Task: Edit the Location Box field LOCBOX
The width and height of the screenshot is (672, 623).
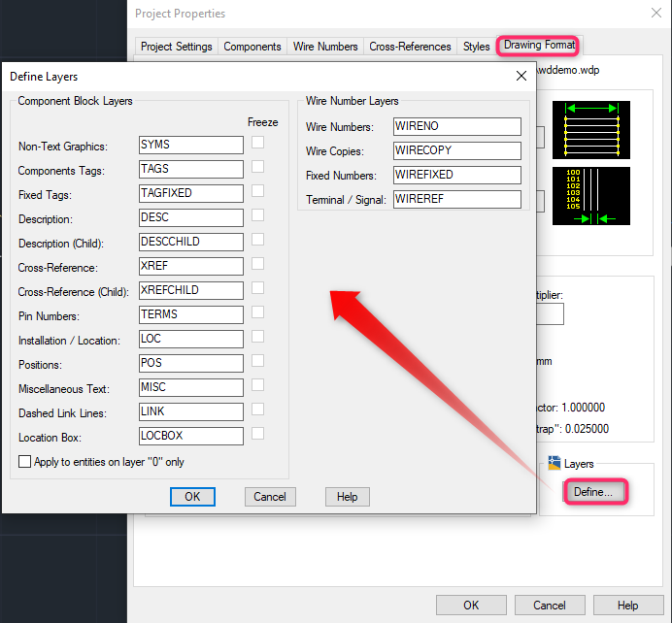Action: pos(191,436)
